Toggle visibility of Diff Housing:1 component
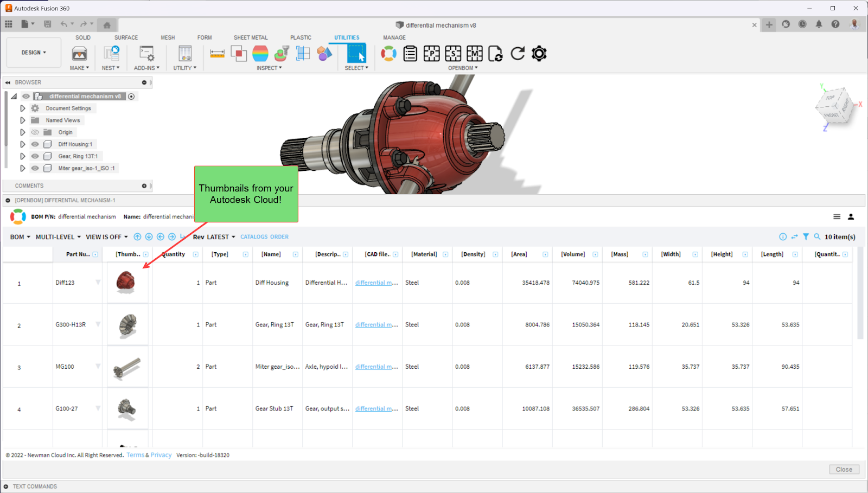The height and width of the screenshot is (493, 868). [x=35, y=144]
